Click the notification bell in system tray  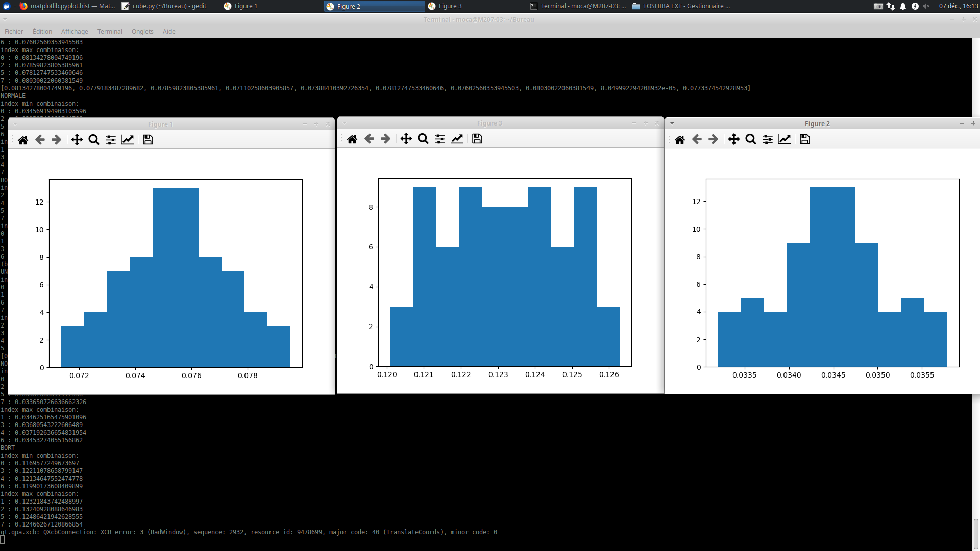click(903, 6)
